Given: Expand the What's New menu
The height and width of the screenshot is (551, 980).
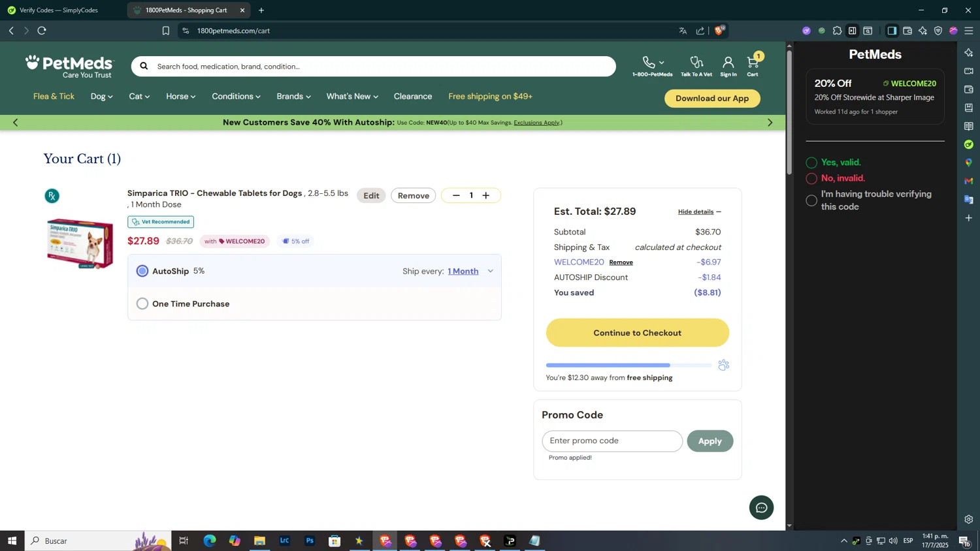Looking at the screenshot, I should (352, 97).
